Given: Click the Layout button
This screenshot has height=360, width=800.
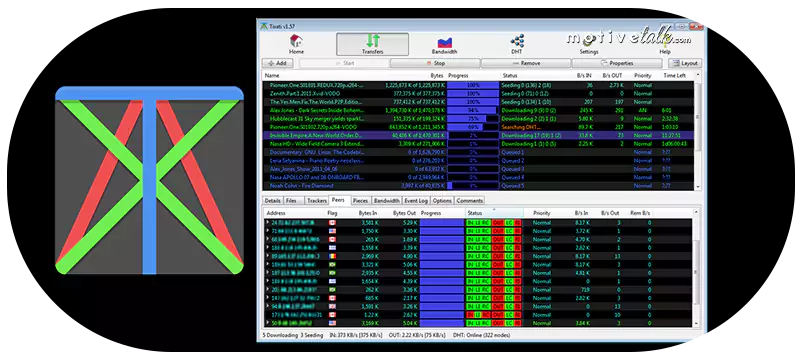Looking at the screenshot, I should (x=685, y=63).
